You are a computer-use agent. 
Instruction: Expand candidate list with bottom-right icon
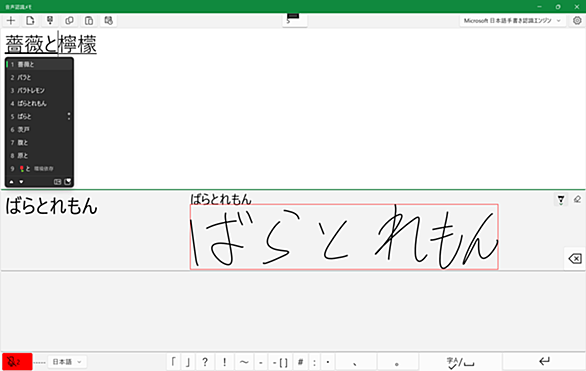tap(68, 182)
